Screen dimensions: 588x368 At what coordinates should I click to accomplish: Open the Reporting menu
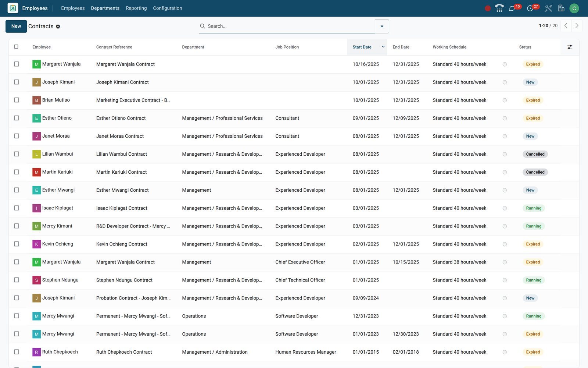coord(136,8)
